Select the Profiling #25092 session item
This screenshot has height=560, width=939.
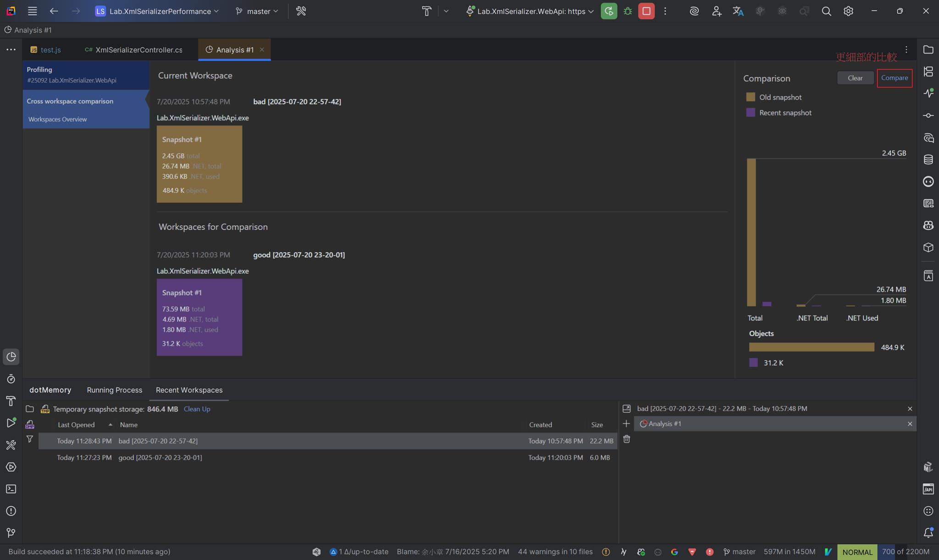(x=86, y=75)
